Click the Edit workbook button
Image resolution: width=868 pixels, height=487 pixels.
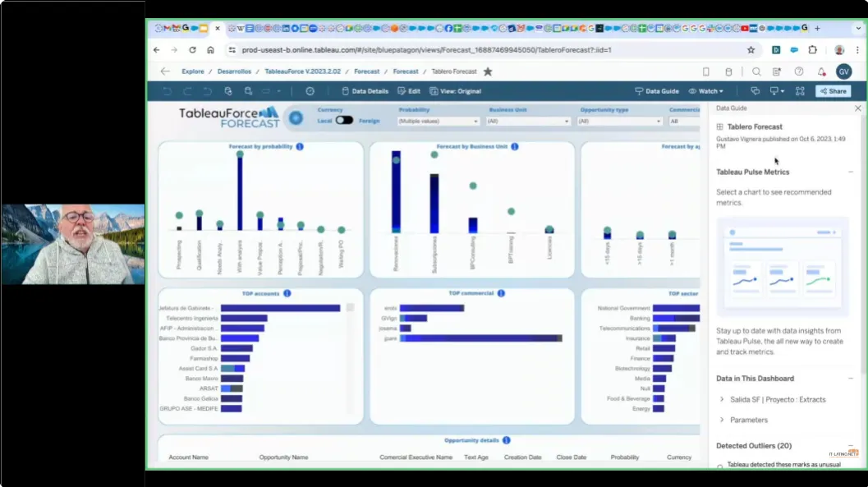pyautogui.click(x=409, y=91)
